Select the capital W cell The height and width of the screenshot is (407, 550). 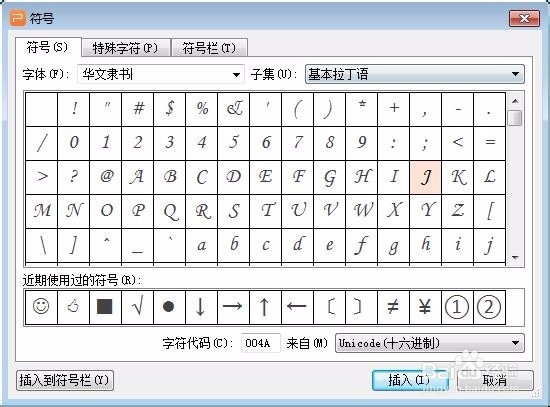pos(361,211)
